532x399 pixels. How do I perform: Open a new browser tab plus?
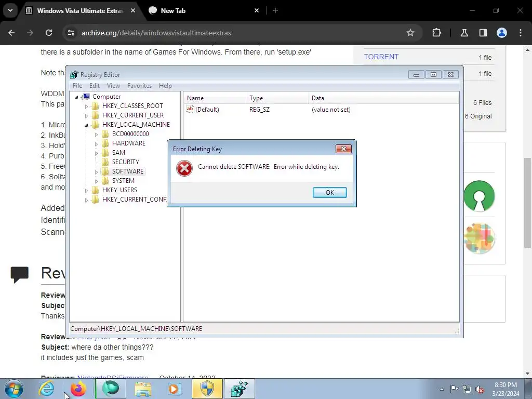[275, 11]
